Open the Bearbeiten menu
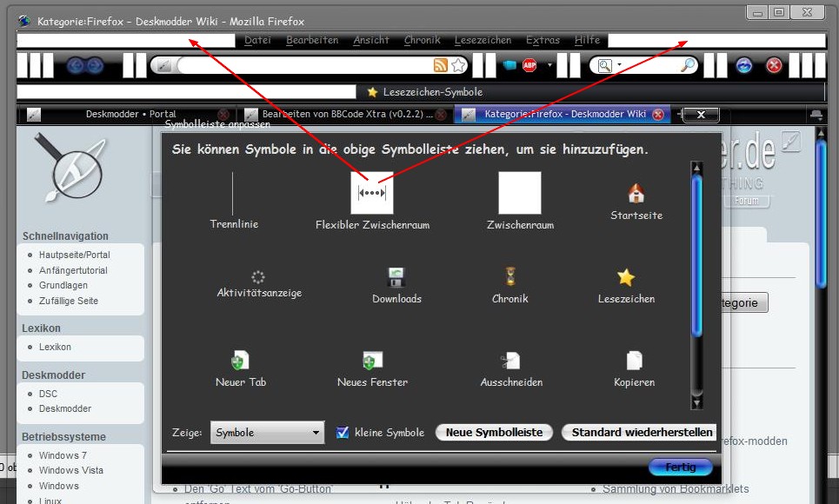Screen dimensions: 839x504 coord(312,40)
